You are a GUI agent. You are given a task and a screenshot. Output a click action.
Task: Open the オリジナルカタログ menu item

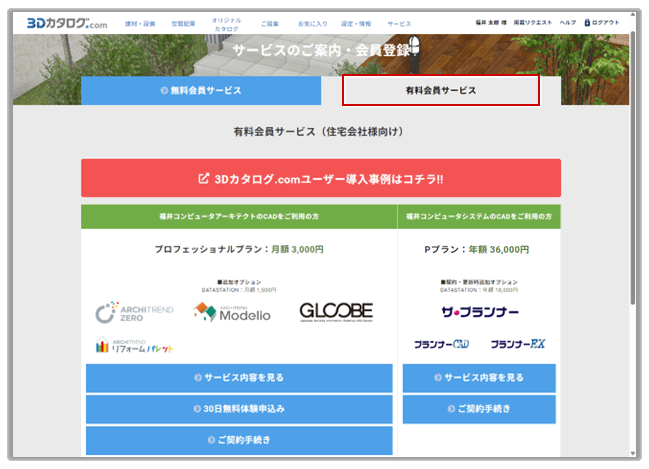(x=226, y=24)
